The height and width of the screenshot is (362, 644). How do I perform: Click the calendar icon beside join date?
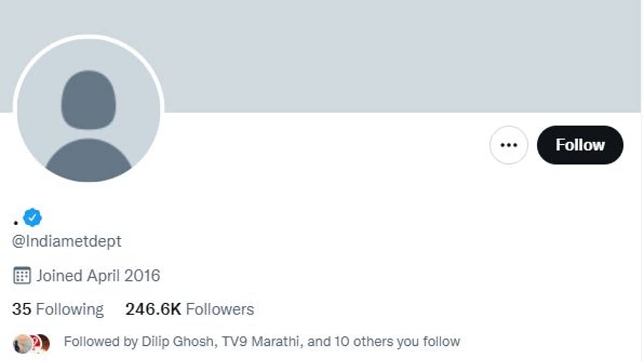pos(22,276)
